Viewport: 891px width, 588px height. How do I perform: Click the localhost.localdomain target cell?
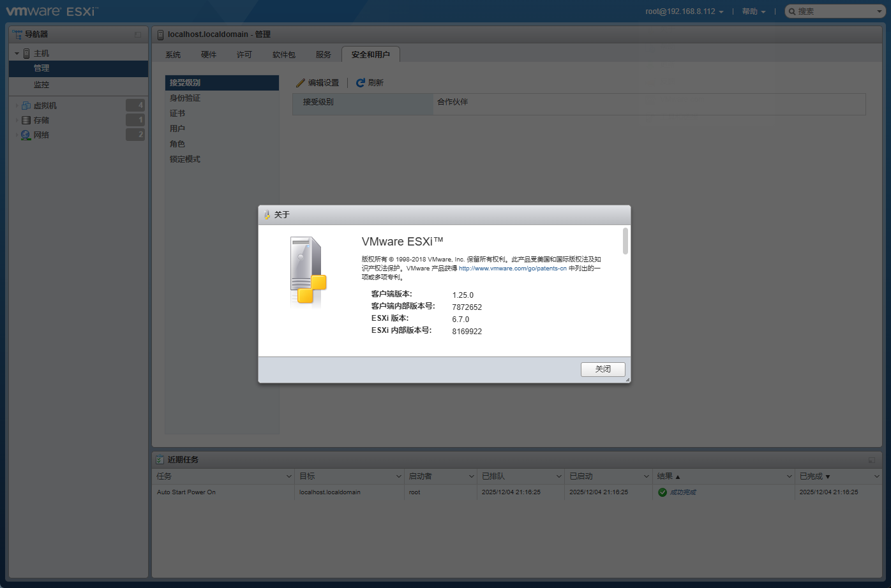coord(330,492)
